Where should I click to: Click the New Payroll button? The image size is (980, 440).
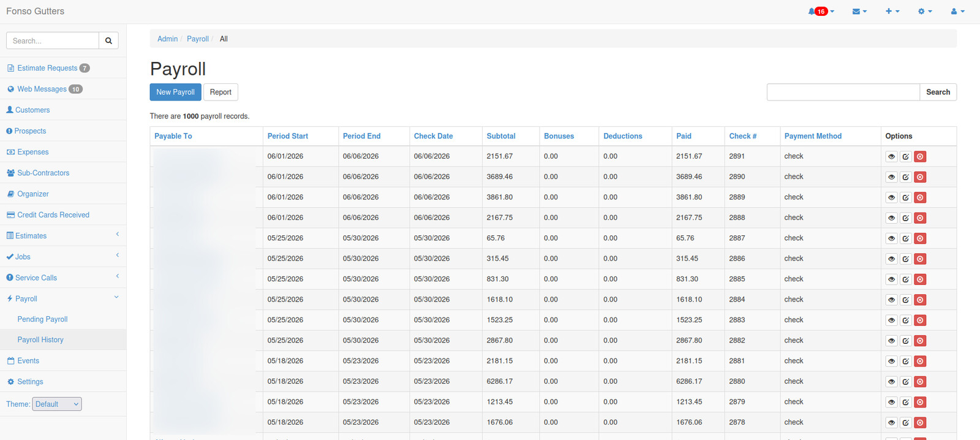(175, 92)
